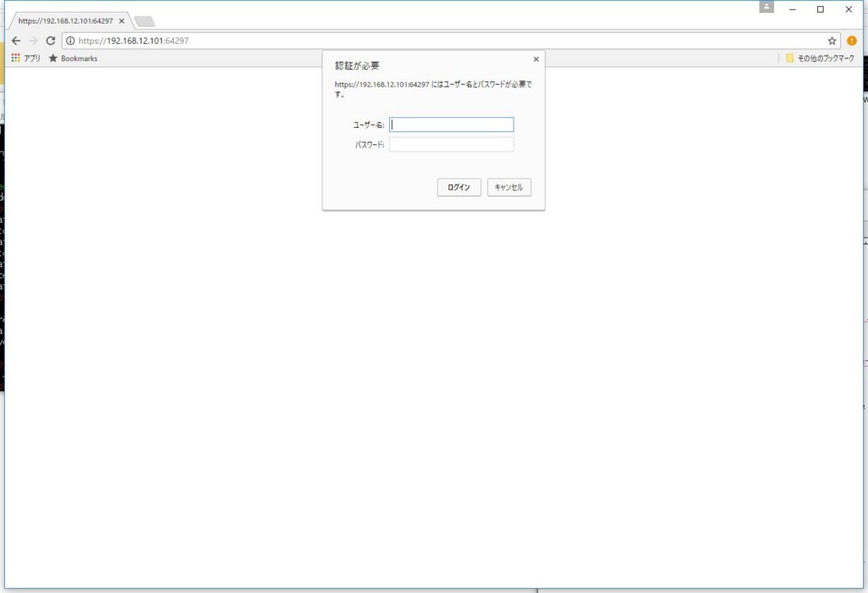The height and width of the screenshot is (593, 868).
Task: Click the ログイン button
Action: [x=459, y=187]
